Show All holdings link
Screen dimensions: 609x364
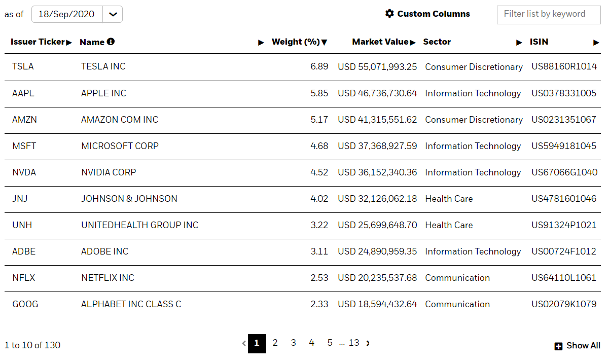pyautogui.click(x=578, y=346)
